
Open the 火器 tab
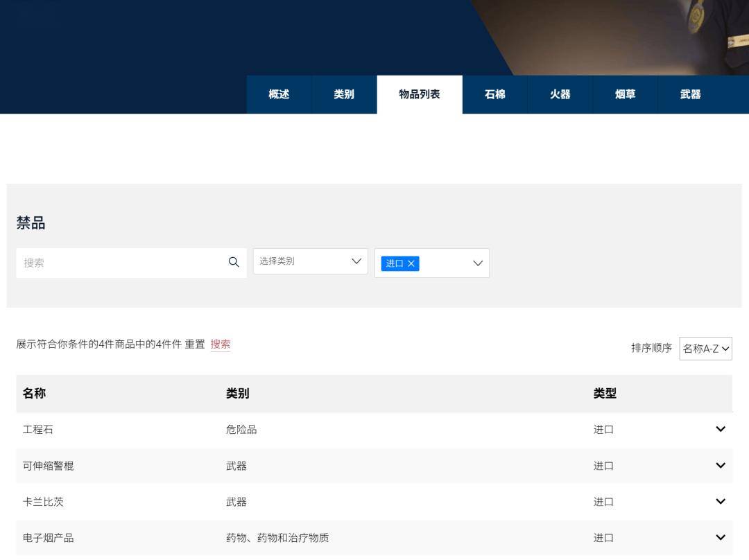click(x=560, y=94)
